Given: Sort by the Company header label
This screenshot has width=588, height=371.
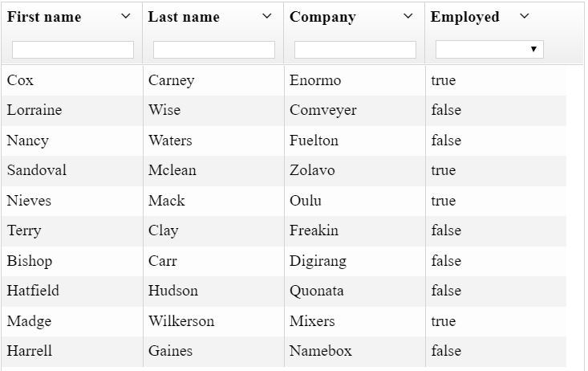Looking at the screenshot, I should [x=322, y=17].
